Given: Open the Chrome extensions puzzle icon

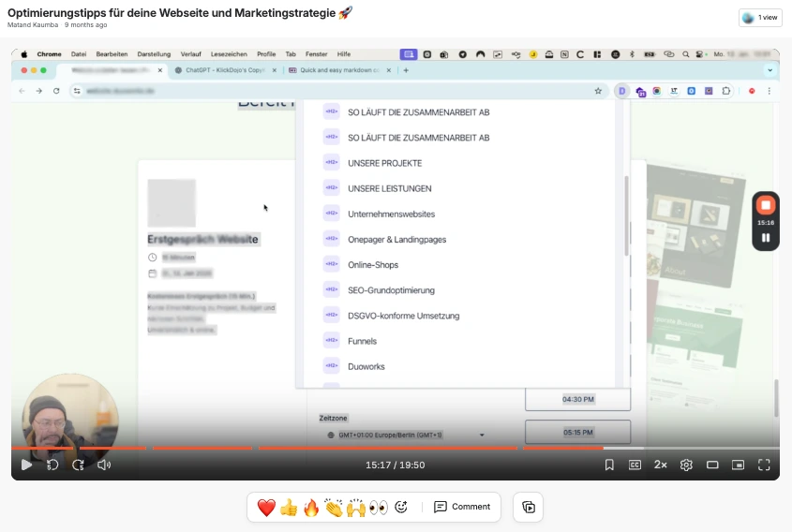Looking at the screenshot, I should [x=726, y=91].
